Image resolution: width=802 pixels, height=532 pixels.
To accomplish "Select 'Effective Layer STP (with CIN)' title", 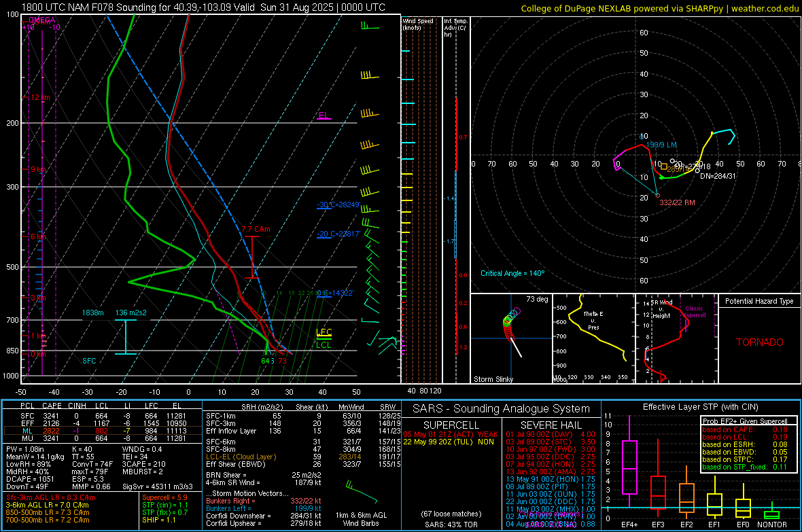I will pos(700,407).
